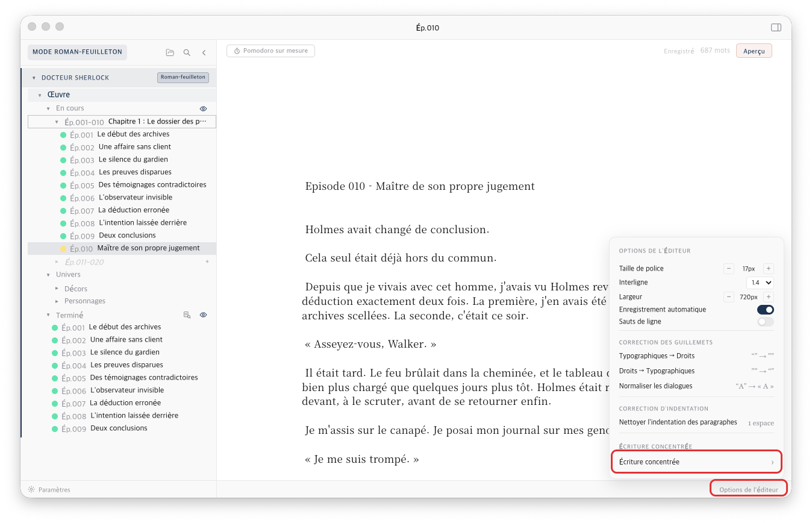Collapse the En cours section
The image size is (812, 523).
point(48,108)
